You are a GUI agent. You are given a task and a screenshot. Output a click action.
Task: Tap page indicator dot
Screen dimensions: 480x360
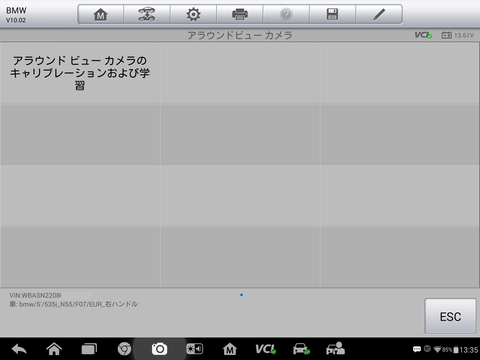click(x=241, y=295)
